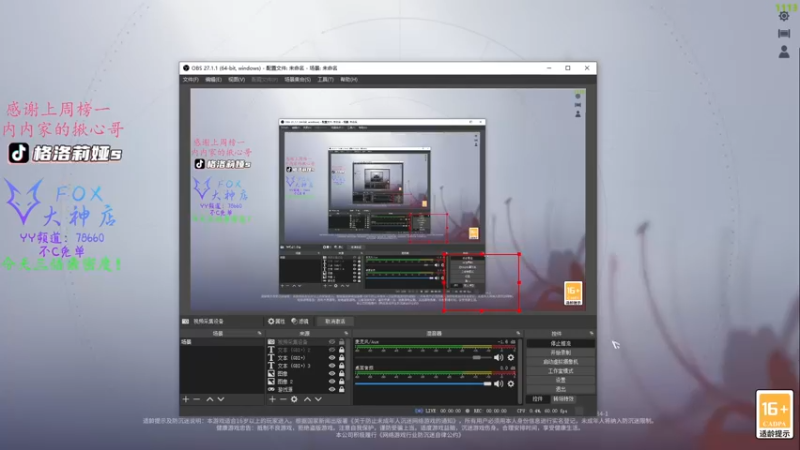Open the 文件(F) menu
The image size is (800, 450).
(191, 80)
